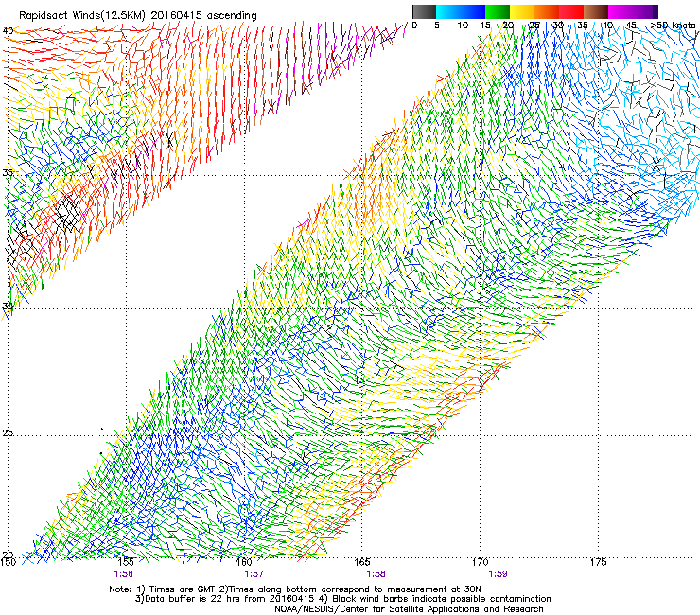700x615 pixels.
Task: Click the longitude label '160'
Action: [x=244, y=562]
